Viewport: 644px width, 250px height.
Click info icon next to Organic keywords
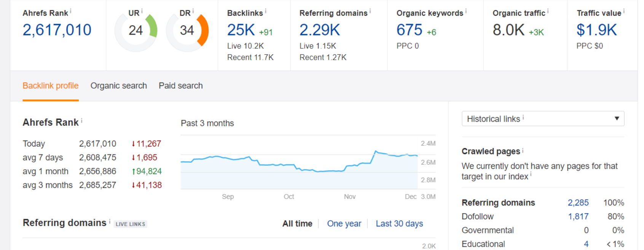tap(465, 11)
